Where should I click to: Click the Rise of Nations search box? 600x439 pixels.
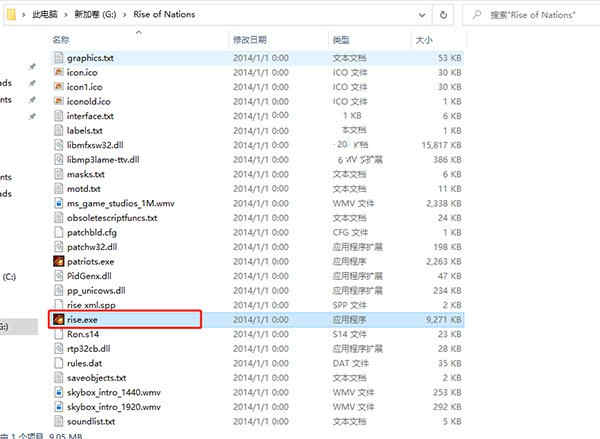pos(532,15)
